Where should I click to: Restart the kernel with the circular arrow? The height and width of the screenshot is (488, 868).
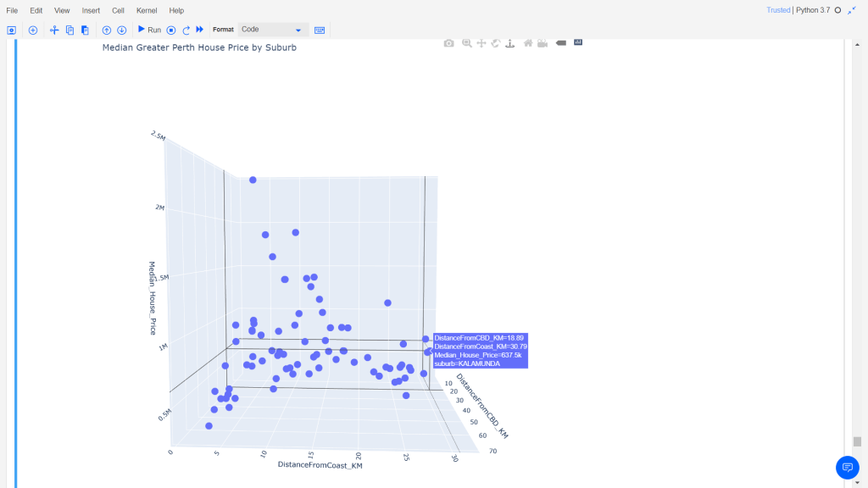pos(186,30)
